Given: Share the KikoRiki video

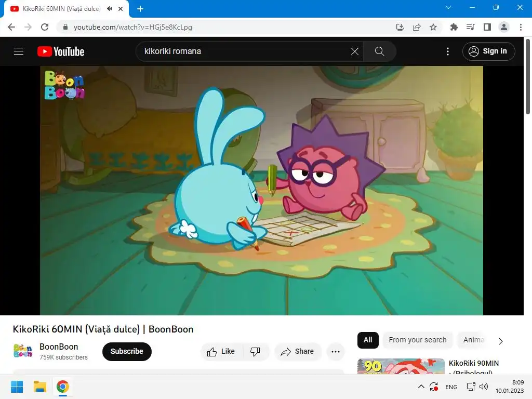Looking at the screenshot, I should point(298,352).
